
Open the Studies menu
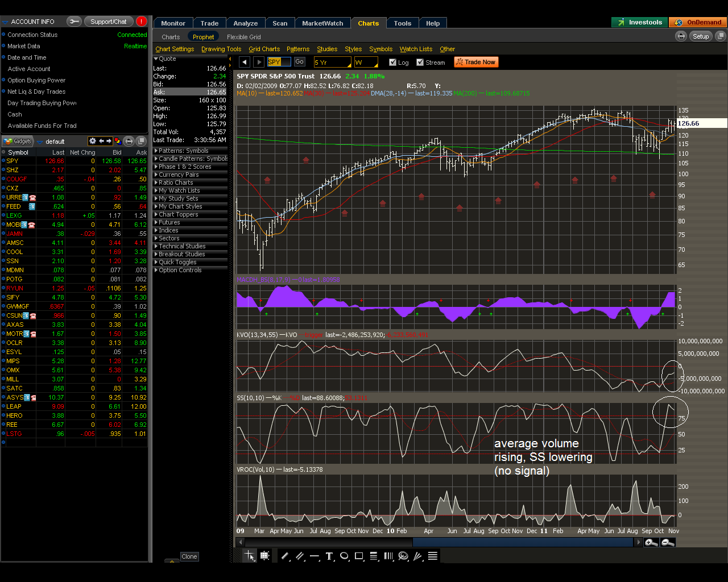327,49
